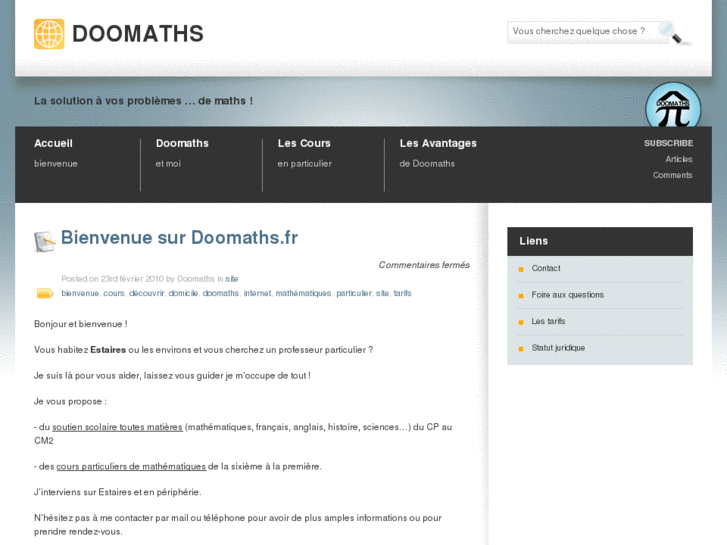The image size is (727, 545).
Task: Open the 'internet' tag
Action: point(257,293)
